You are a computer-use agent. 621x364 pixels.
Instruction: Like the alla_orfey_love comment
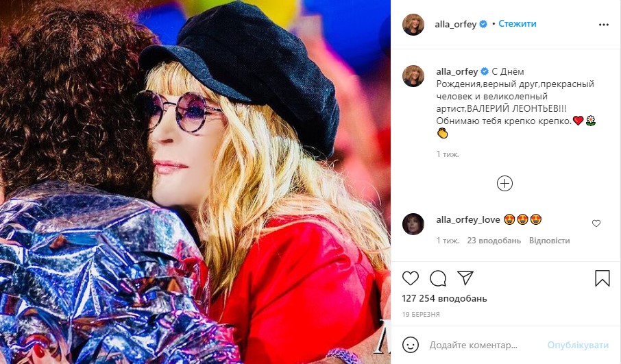(x=596, y=223)
